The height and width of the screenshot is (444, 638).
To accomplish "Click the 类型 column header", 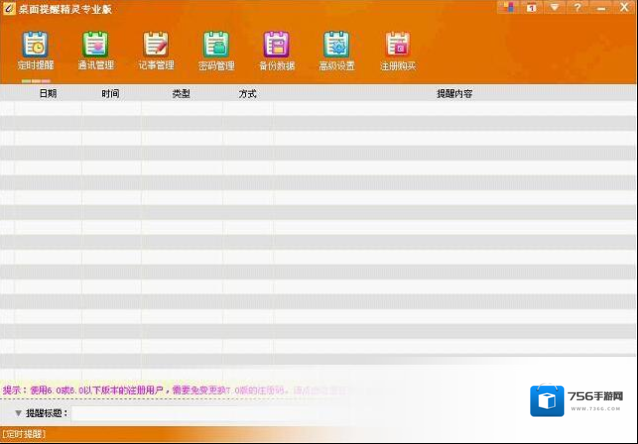I will pos(181,93).
